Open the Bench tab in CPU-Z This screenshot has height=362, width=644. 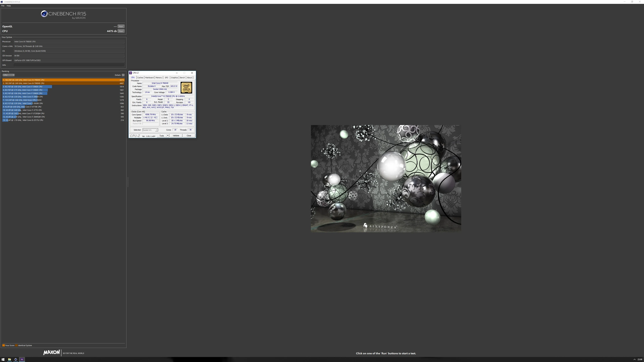click(x=182, y=78)
